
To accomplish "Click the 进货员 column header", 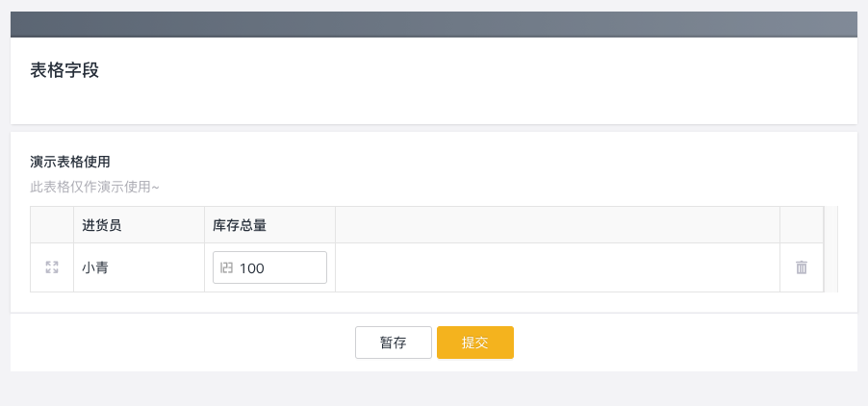I will pos(102,225).
